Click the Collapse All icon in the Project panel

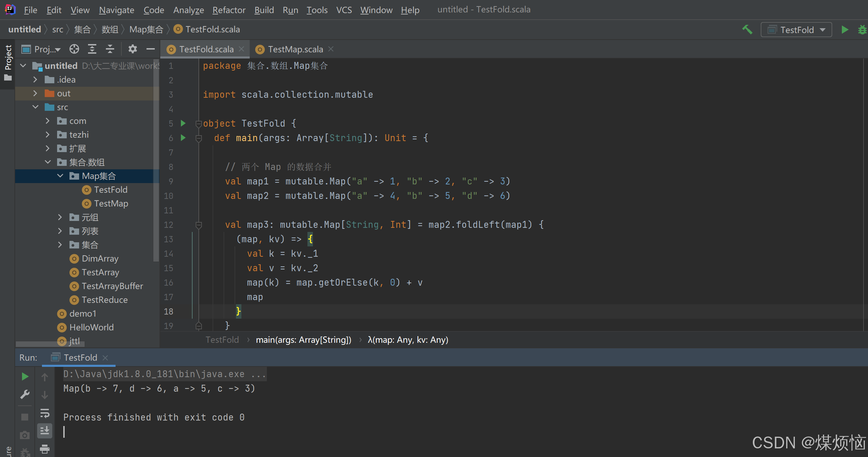click(110, 49)
